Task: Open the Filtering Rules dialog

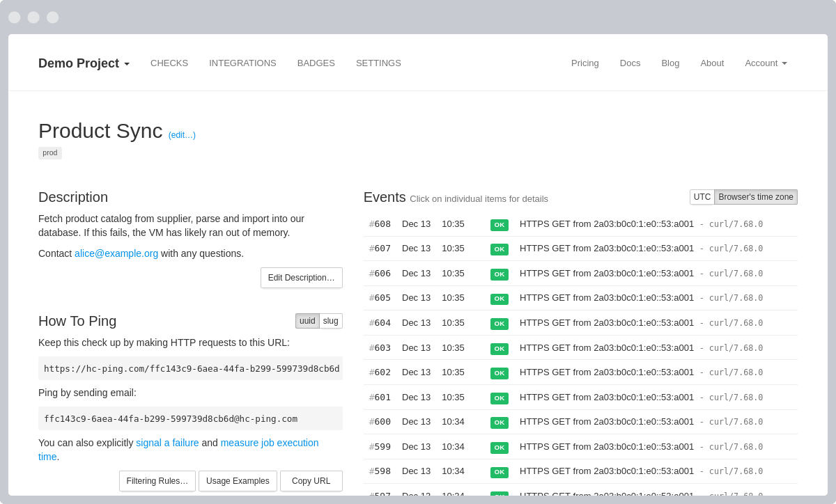Action: pos(157,480)
